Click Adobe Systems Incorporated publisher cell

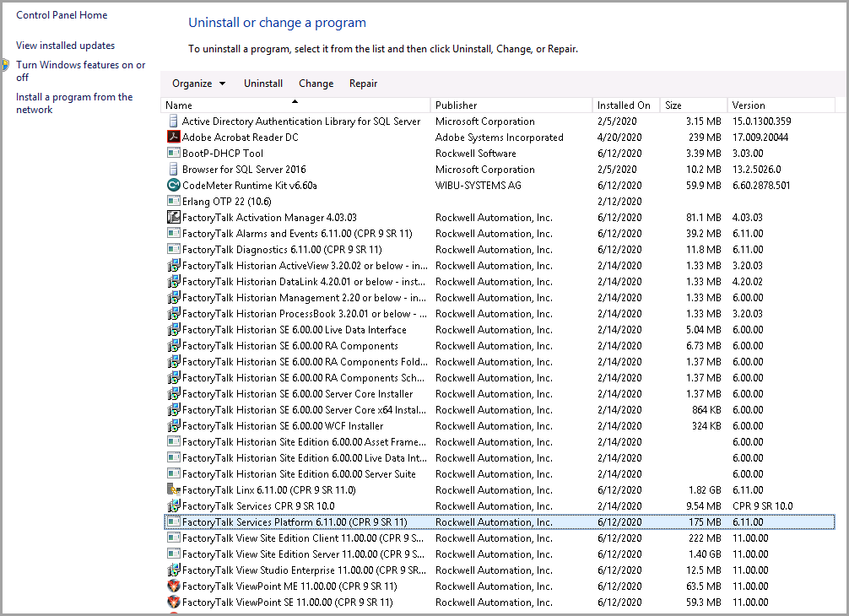coord(500,137)
